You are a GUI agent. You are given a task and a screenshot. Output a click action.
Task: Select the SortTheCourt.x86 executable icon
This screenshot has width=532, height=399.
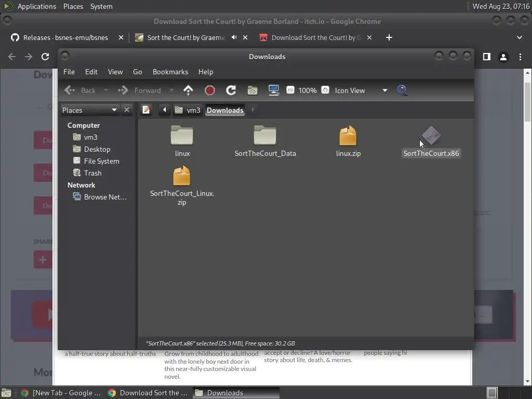tap(431, 135)
